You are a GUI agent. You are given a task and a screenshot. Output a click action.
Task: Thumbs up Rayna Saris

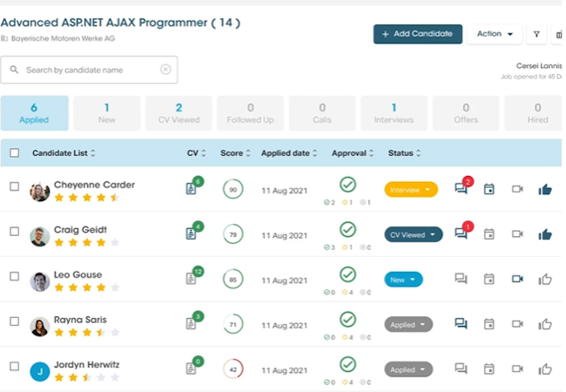point(545,324)
